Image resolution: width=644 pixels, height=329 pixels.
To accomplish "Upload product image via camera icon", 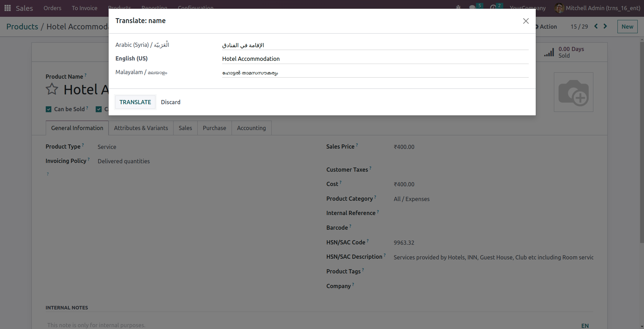I will click(573, 92).
